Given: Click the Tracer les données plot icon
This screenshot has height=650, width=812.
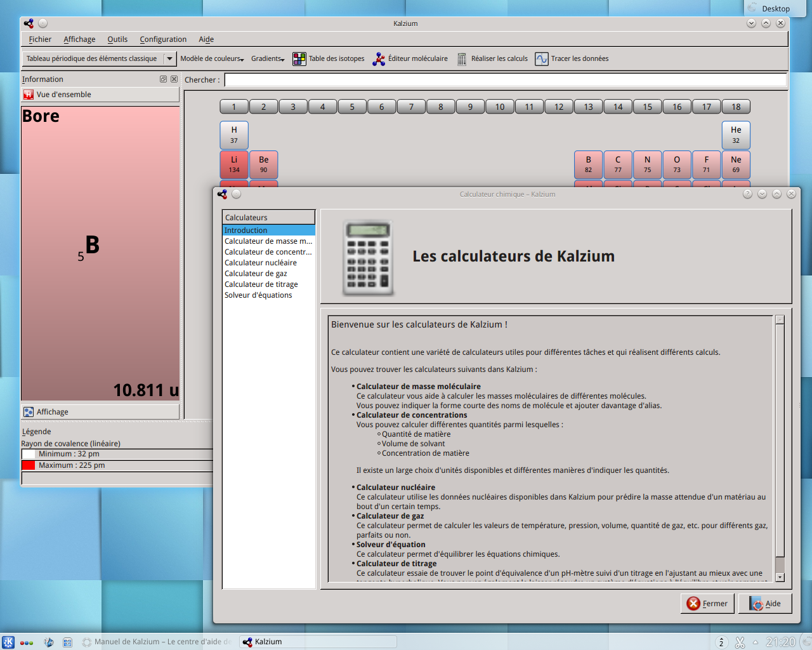Looking at the screenshot, I should pyautogui.click(x=541, y=58).
